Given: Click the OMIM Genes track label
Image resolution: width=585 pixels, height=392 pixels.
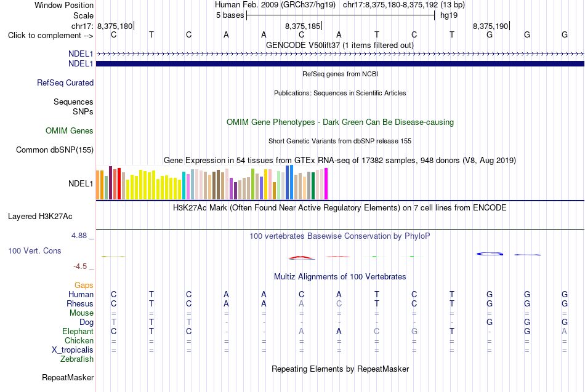Looking at the screenshot, I should pyautogui.click(x=70, y=130).
